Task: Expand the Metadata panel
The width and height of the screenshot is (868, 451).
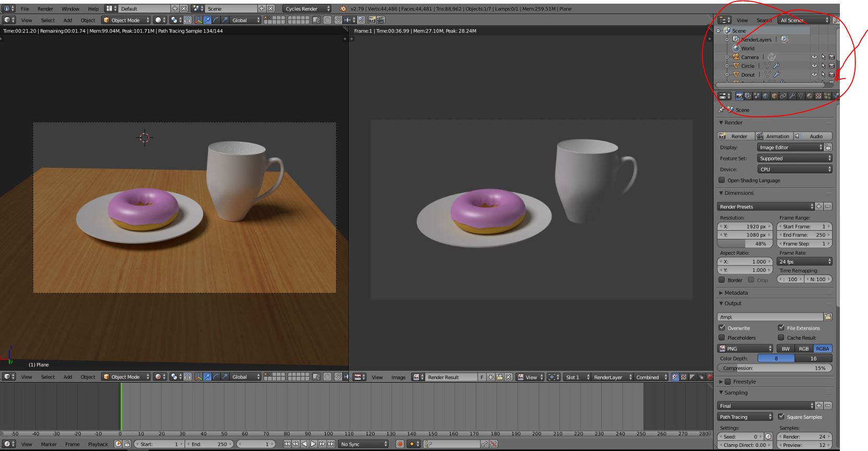Action: pyautogui.click(x=736, y=293)
